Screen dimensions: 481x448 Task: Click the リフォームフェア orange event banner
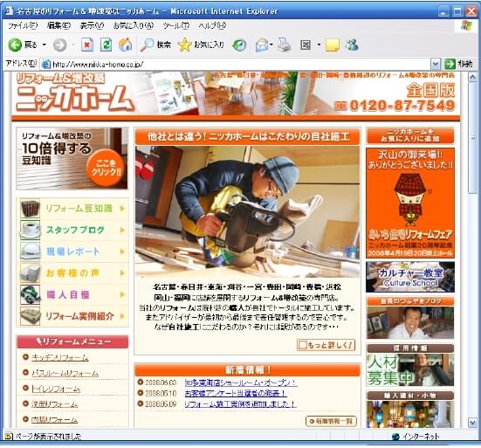coord(410,203)
